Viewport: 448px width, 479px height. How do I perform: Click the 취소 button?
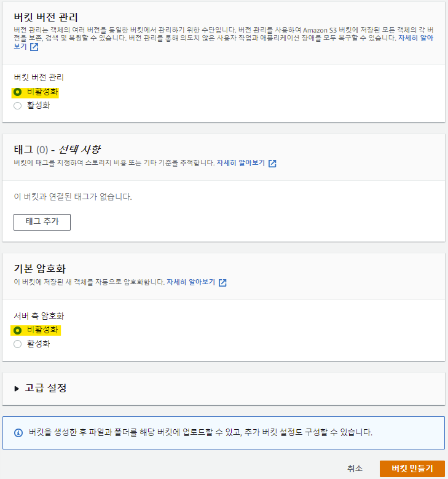[x=355, y=469]
